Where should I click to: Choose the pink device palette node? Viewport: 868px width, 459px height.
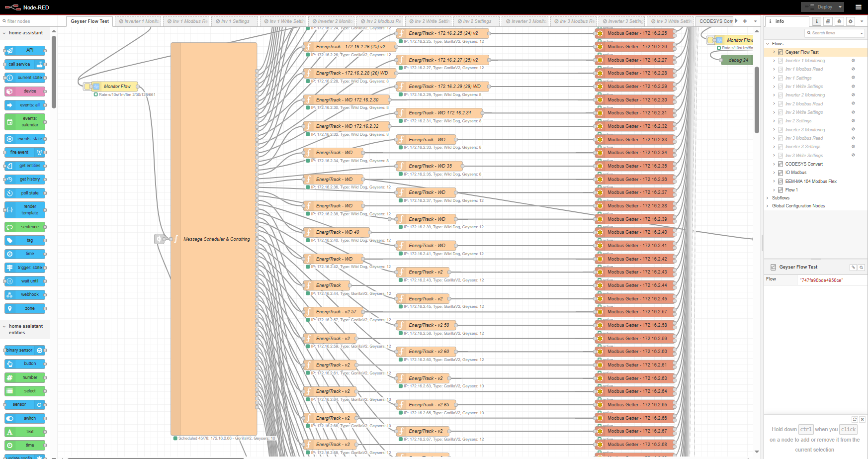coord(25,91)
